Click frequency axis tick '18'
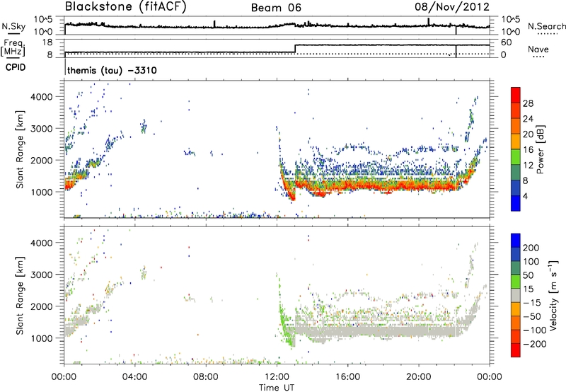This screenshot has height=392, width=566. pyautogui.click(x=47, y=42)
